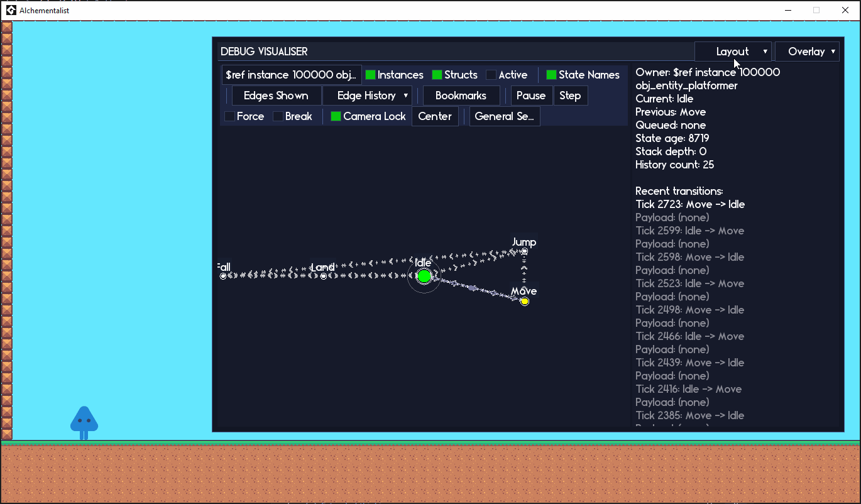Click the DEBUG VISUALISER title text
This screenshot has width=861, height=504.
(x=264, y=52)
